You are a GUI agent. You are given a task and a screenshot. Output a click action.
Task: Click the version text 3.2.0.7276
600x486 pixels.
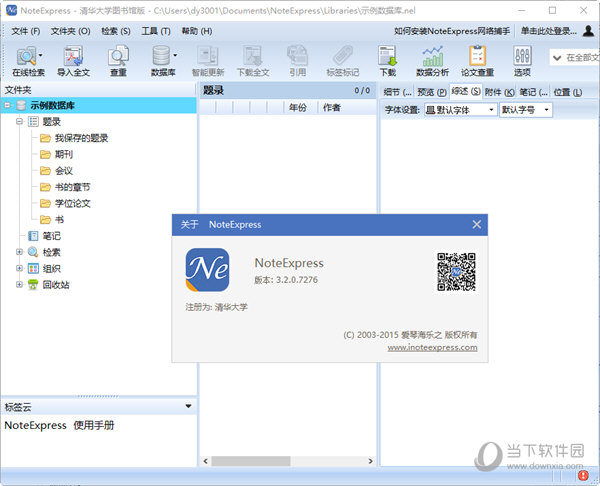click(297, 280)
